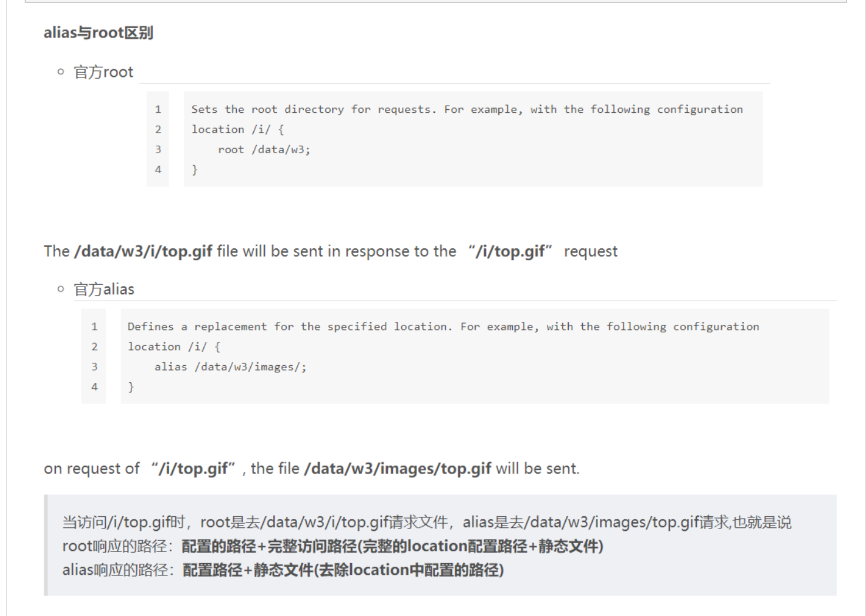Click the '官方alias' bullet item
Image resolution: width=866 pixels, height=616 pixels.
(x=104, y=290)
